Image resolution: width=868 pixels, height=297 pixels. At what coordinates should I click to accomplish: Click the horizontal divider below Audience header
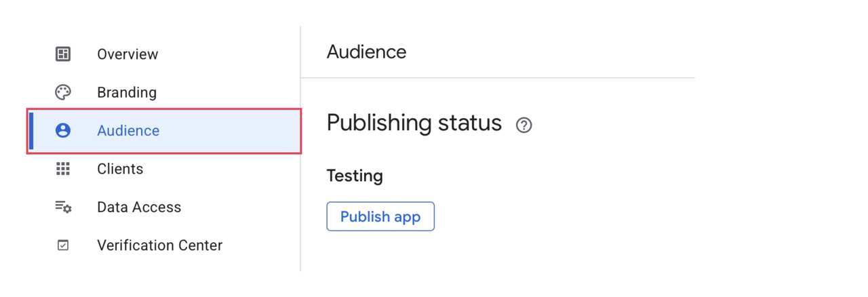498,78
